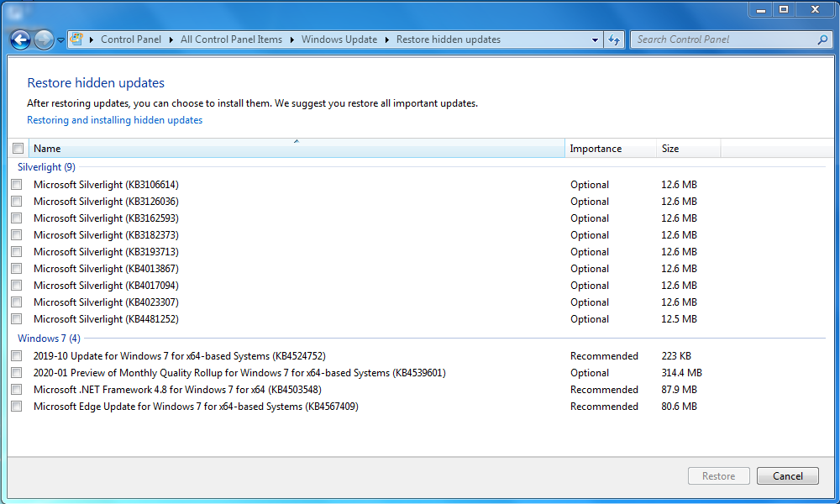Expand the arrow after Control Panel breadcrumb
This screenshot has width=840, height=504.
[x=171, y=39]
